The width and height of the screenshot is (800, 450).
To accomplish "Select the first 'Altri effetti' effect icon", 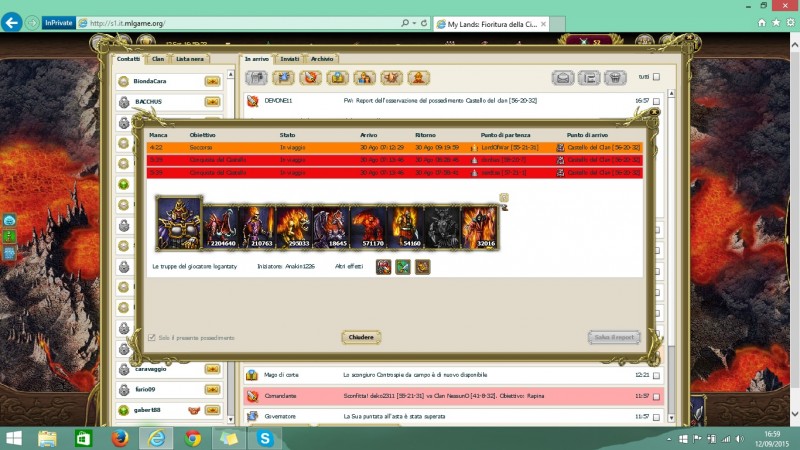I will point(383,266).
